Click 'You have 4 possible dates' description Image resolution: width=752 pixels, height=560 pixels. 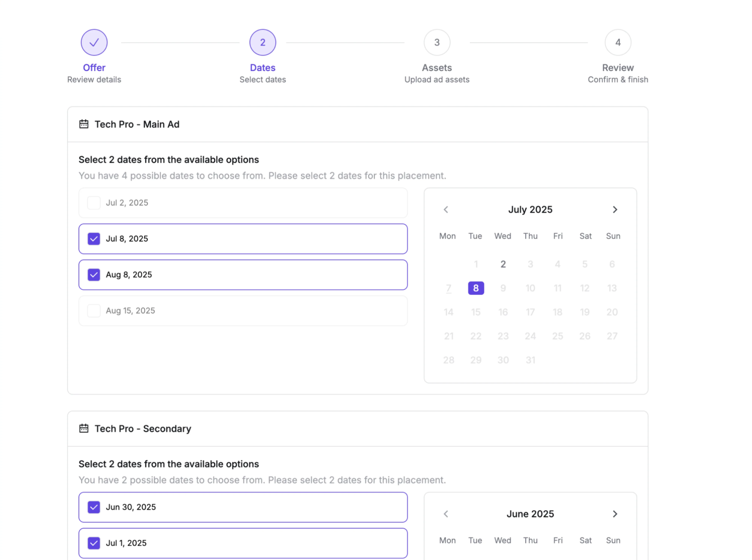[262, 176]
